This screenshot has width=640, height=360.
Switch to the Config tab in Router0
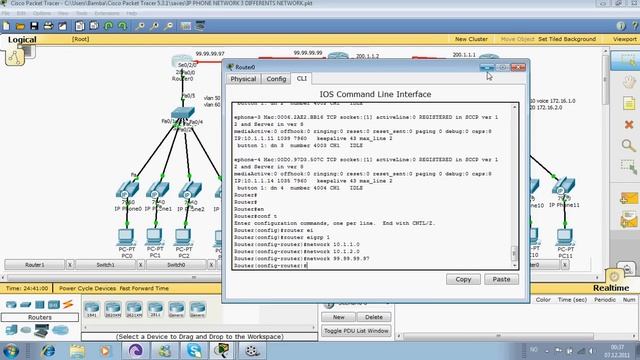[276, 79]
